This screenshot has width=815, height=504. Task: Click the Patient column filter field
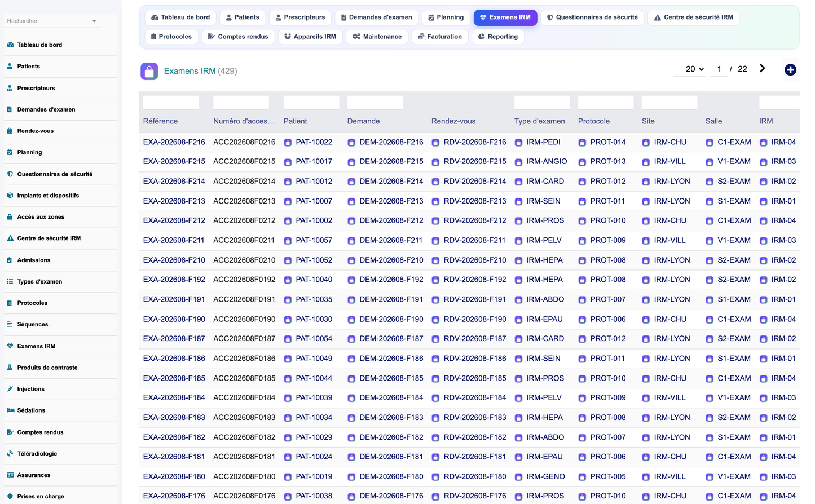tap(311, 103)
